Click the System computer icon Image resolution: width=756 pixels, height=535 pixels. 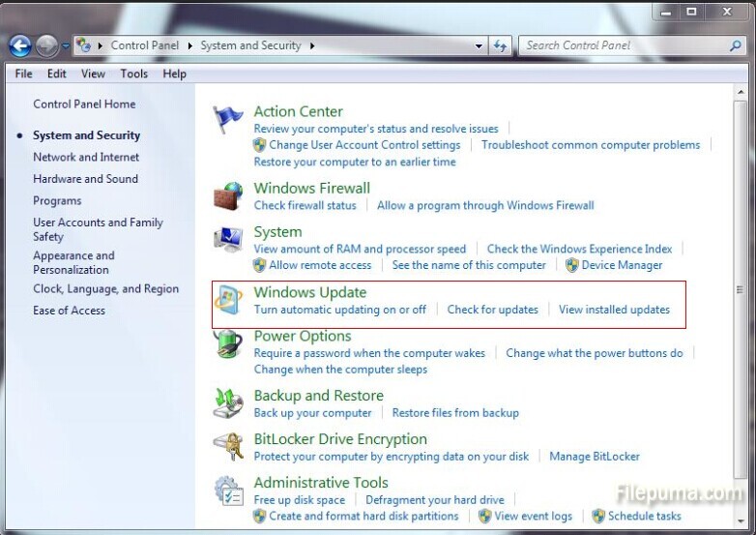click(228, 239)
